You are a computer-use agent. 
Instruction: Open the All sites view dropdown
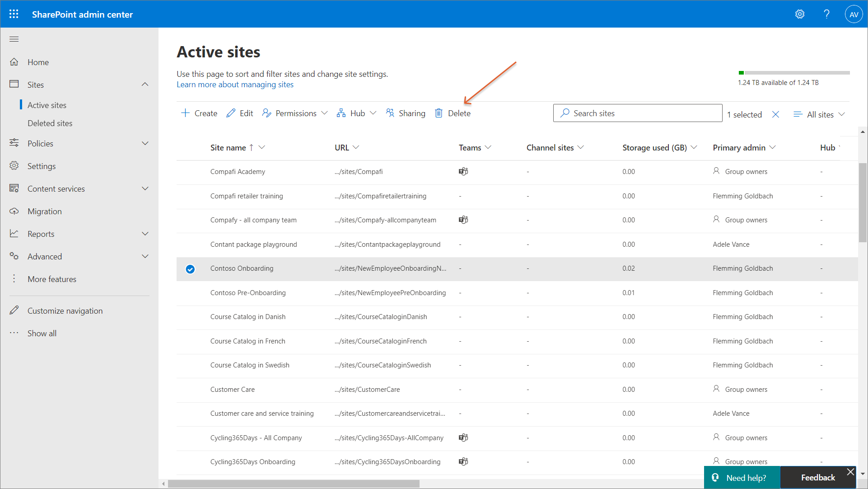[x=819, y=115]
